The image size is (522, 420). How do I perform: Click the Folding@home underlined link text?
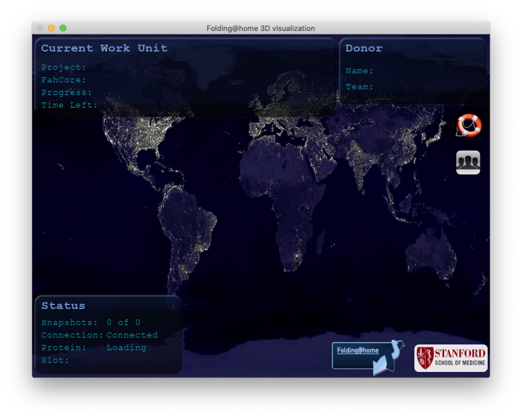pyautogui.click(x=357, y=350)
